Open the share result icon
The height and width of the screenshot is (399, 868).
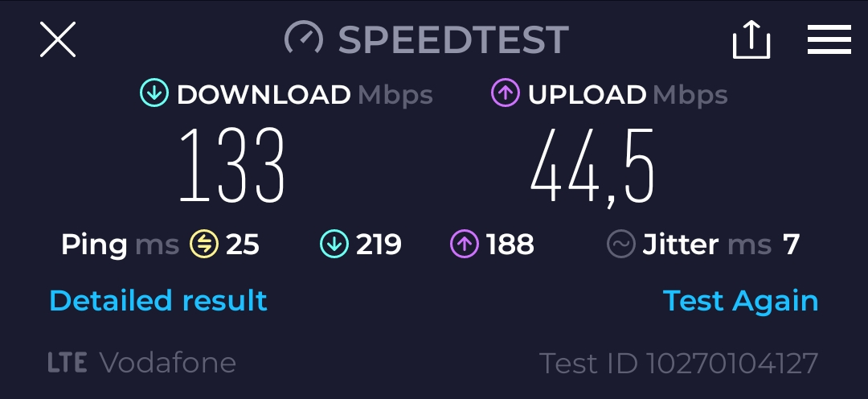(x=751, y=39)
